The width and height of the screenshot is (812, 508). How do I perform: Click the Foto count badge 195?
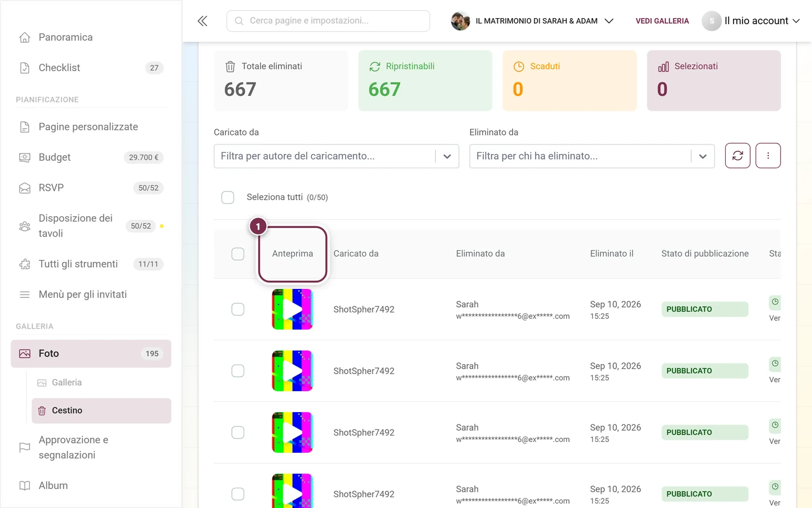coord(152,354)
